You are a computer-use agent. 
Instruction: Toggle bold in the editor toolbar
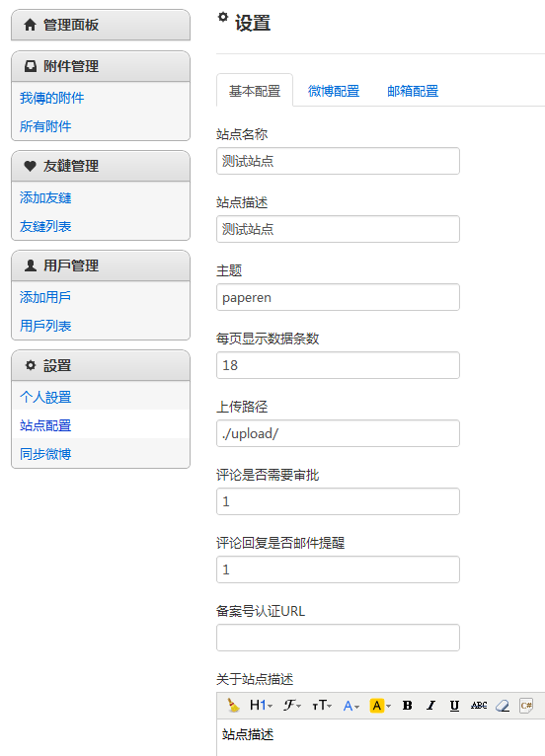407,706
